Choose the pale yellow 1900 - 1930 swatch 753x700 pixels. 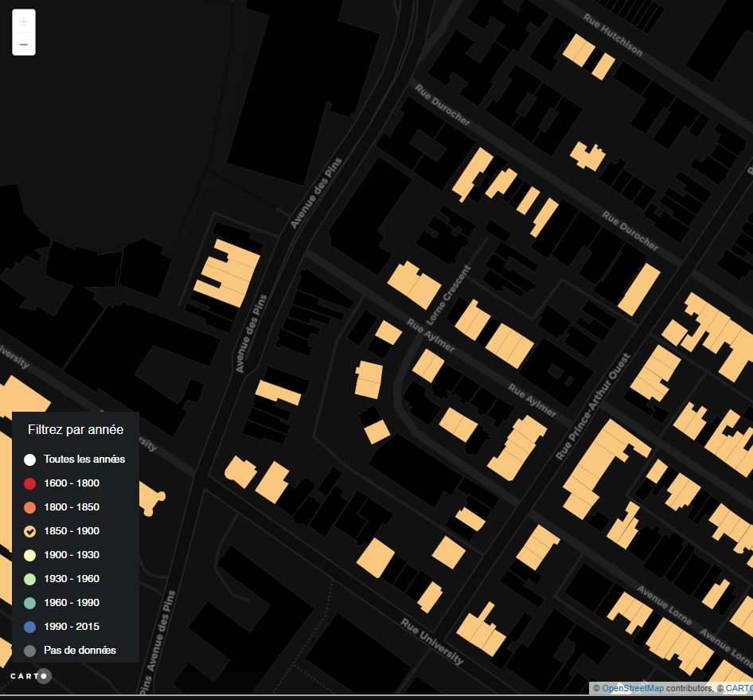(30, 555)
